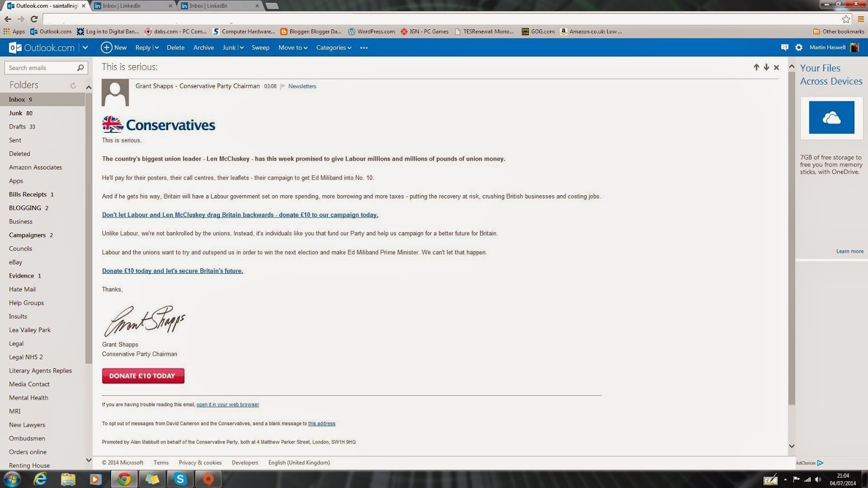Open the more actions ellipsis menu
Image resolution: width=868 pixels, height=488 pixels.
click(x=364, y=48)
